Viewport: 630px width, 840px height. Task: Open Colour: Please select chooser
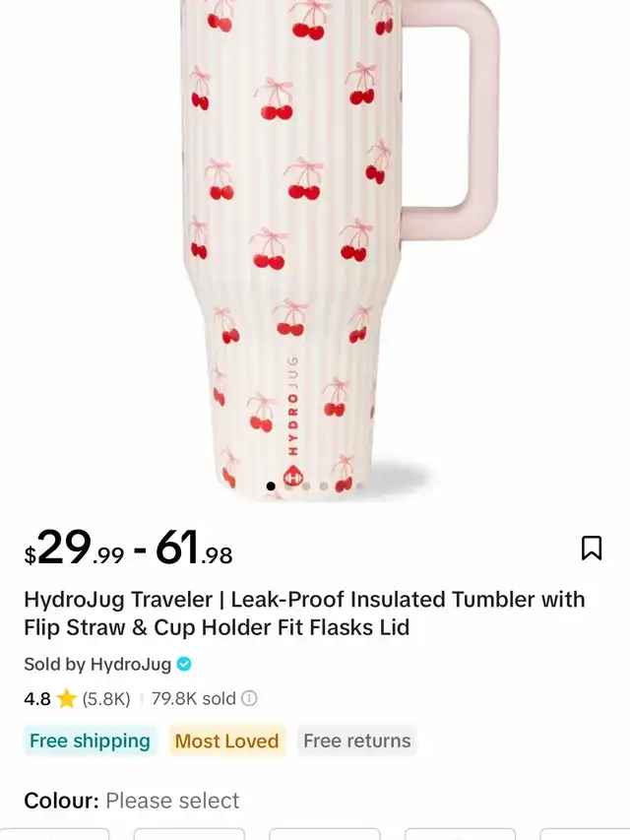pos(132,801)
